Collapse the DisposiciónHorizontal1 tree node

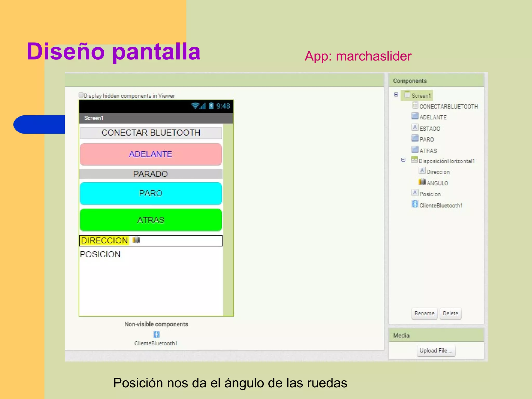click(403, 160)
